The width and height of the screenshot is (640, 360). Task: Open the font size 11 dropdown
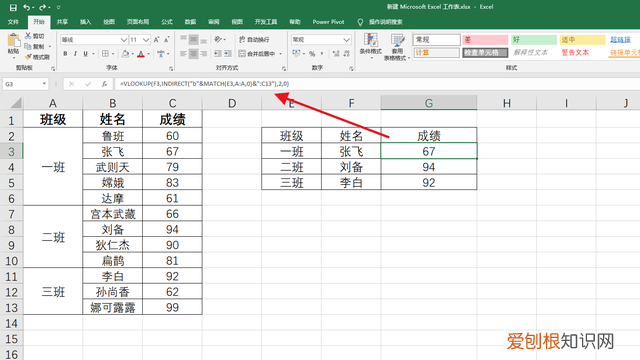pyautogui.click(x=146, y=40)
